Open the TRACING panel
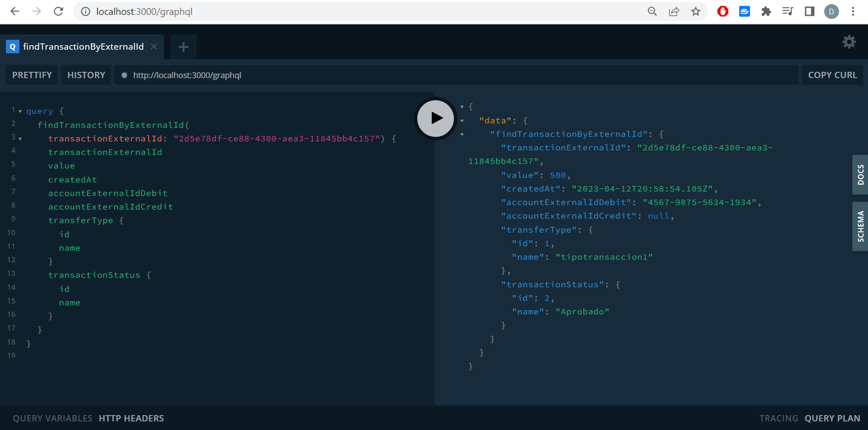 pos(778,418)
